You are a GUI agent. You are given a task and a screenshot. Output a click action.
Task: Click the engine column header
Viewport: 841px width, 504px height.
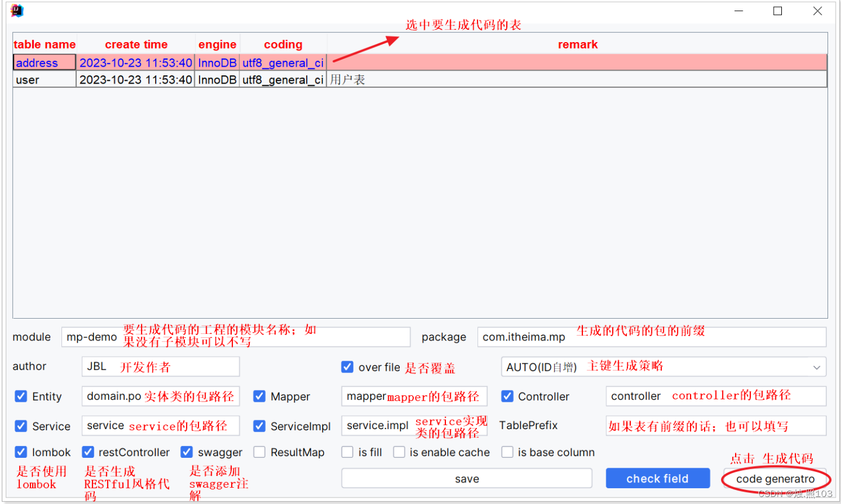(x=217, y=44)
